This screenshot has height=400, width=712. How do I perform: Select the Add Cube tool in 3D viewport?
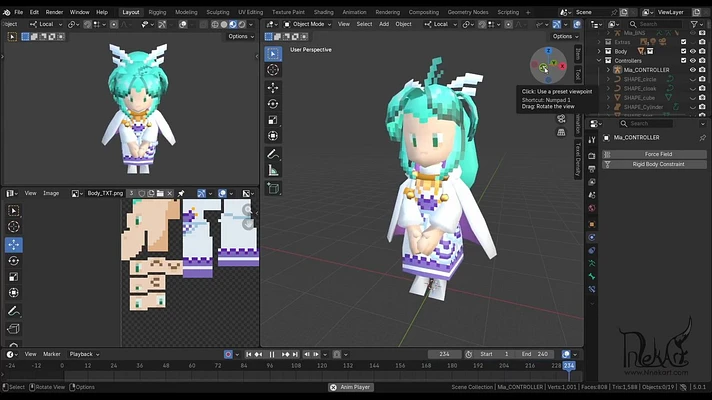tap(273, 188)
